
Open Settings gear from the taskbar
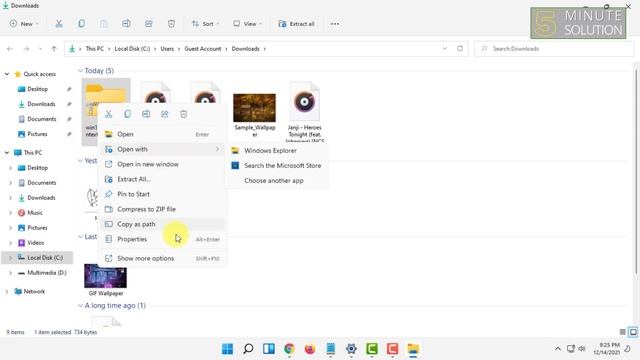pyautogui.click(x=351, y=349)
